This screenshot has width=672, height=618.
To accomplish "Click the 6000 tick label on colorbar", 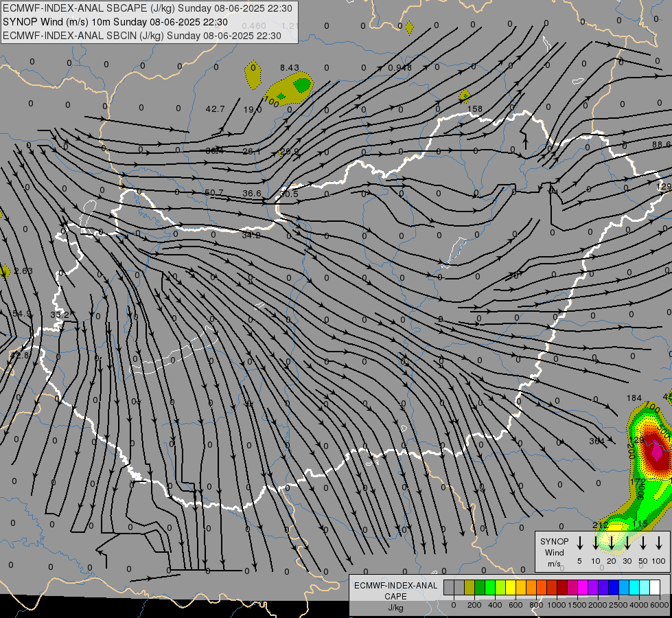I will coord(660,605).
